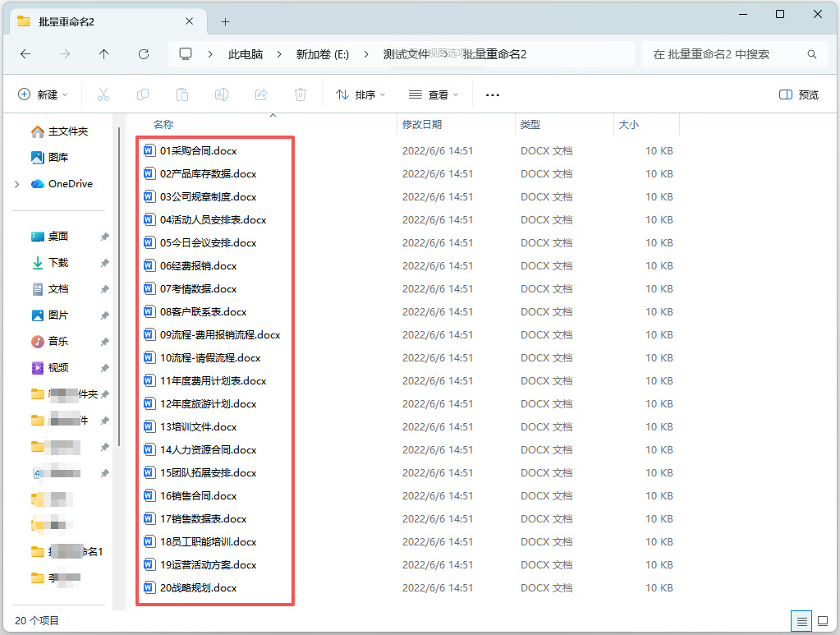Click the sidebar vertical scrollbar
This screenshot has height=635, width=840.
point(119,287)
